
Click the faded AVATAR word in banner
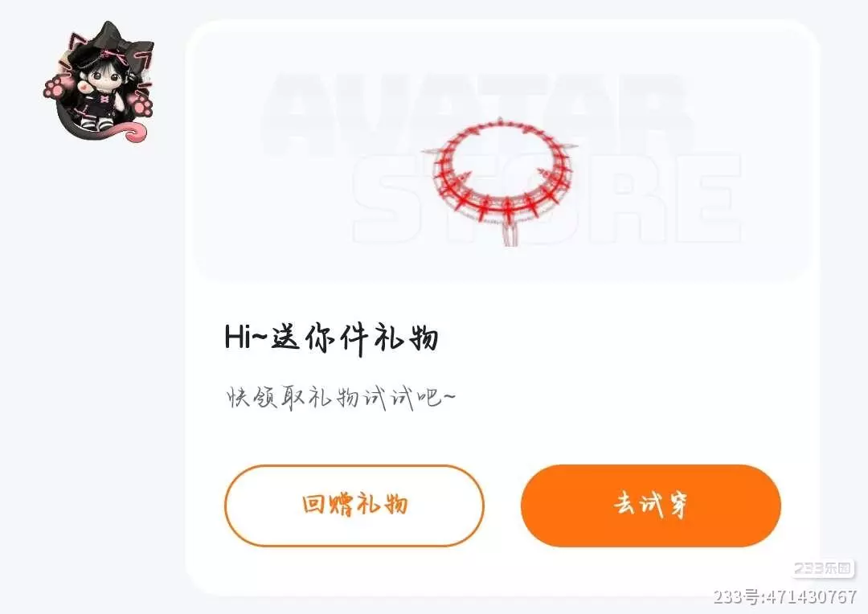(476, 113)
